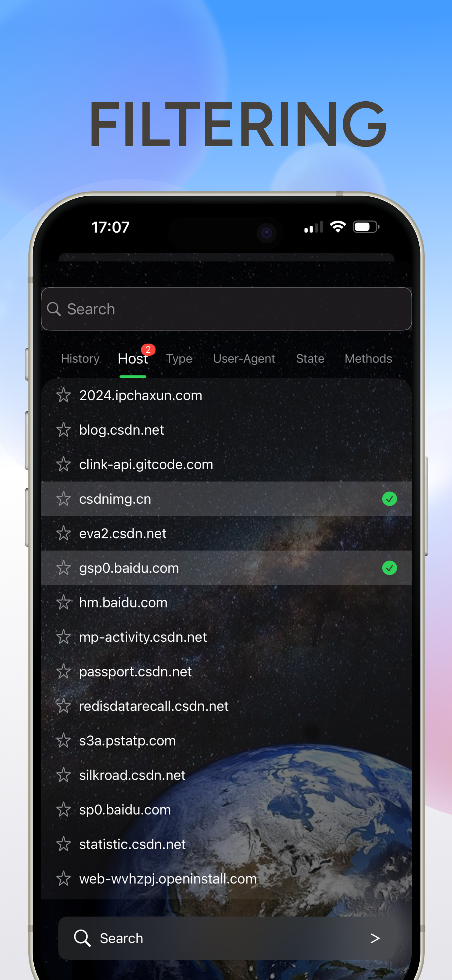
Task: Click star beside clink-api.gitcode.com
Action: click(63, 464)
